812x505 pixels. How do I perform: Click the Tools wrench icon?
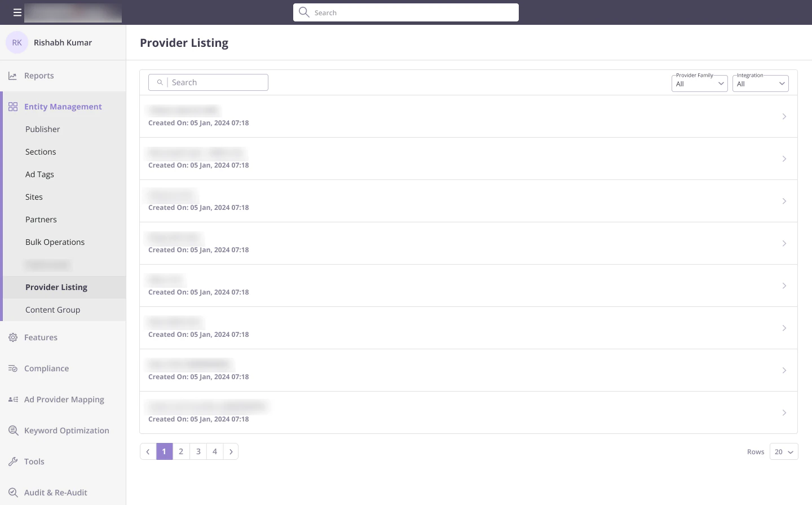[x=13, y=462]
